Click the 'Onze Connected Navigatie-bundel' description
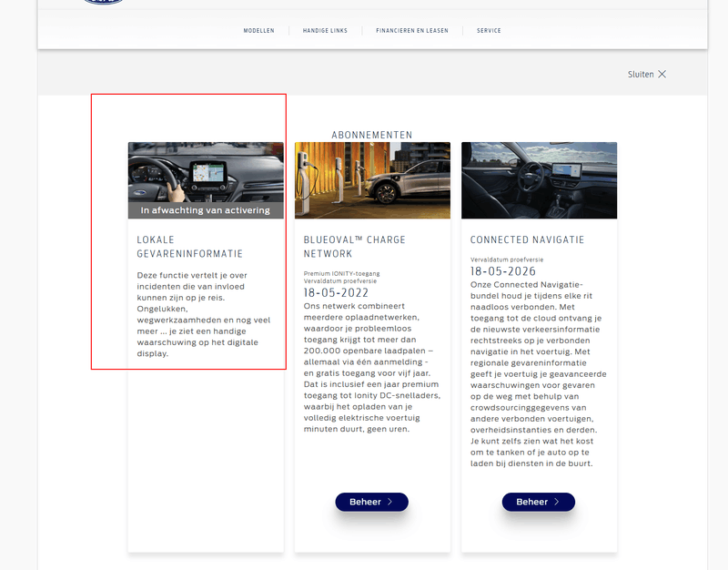 click(x=538, y=374)
